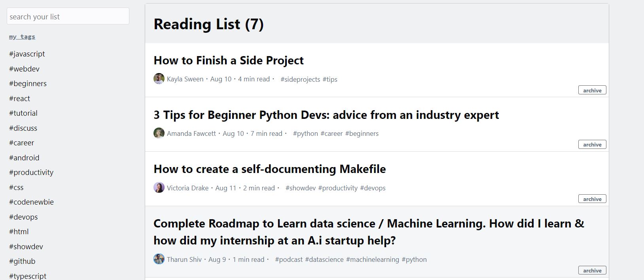This screenshot has width=644, height=280.
Task: Click Kayla Sween's profile avatar
Action: pyautogui.click(x=159, y=79)
